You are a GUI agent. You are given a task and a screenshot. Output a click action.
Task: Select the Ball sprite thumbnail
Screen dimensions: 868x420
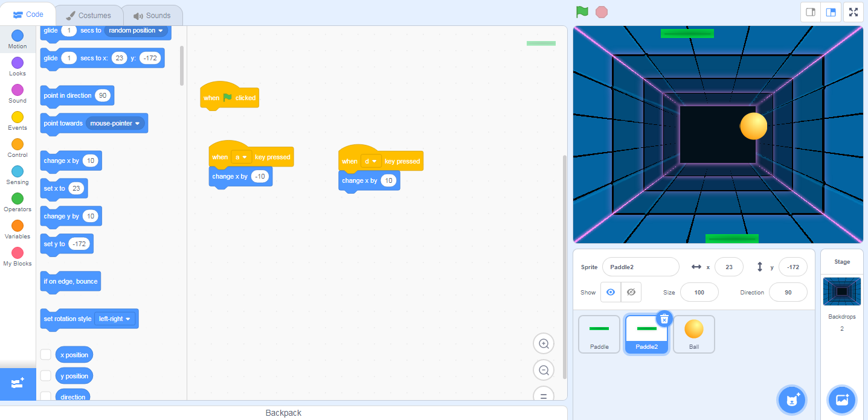[x=693, y=334]
